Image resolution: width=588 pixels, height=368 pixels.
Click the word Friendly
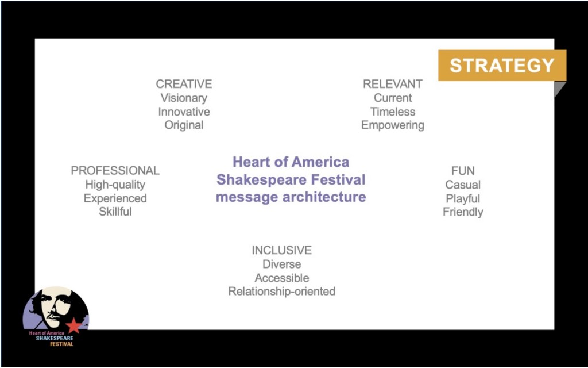pyautogui.click(x=463, y=212)
